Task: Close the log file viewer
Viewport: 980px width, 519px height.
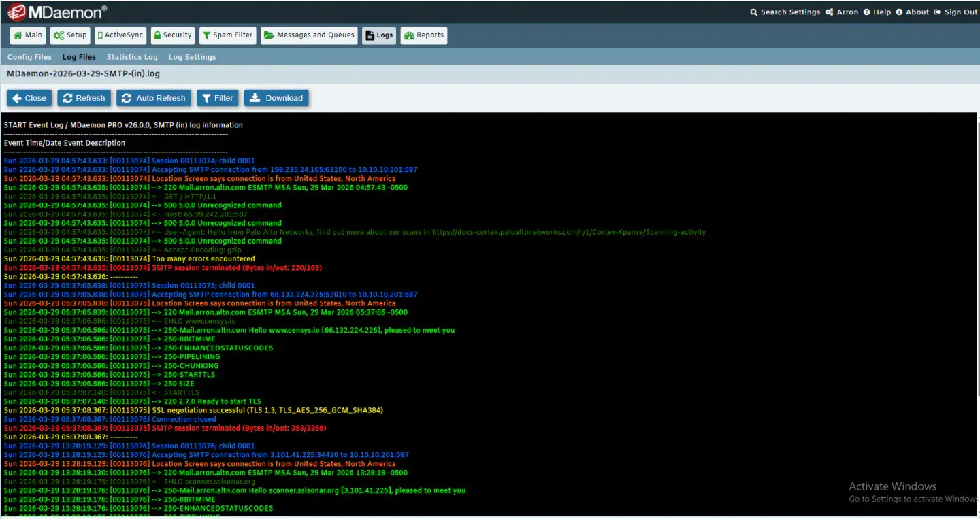Action: [29, 98]
